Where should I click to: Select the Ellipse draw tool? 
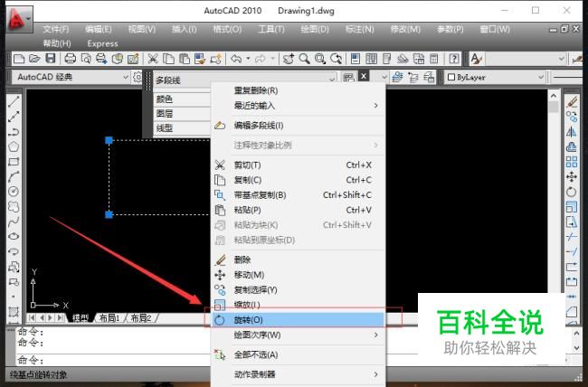[x=14, y=237]
